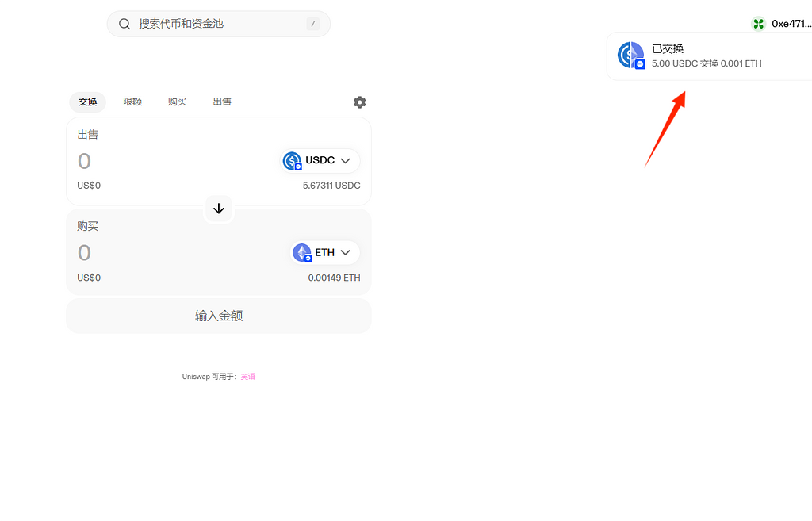812x521 pixels.
Task: Click the magnifier icon in the search bar
Action: [x=124, y=24]
